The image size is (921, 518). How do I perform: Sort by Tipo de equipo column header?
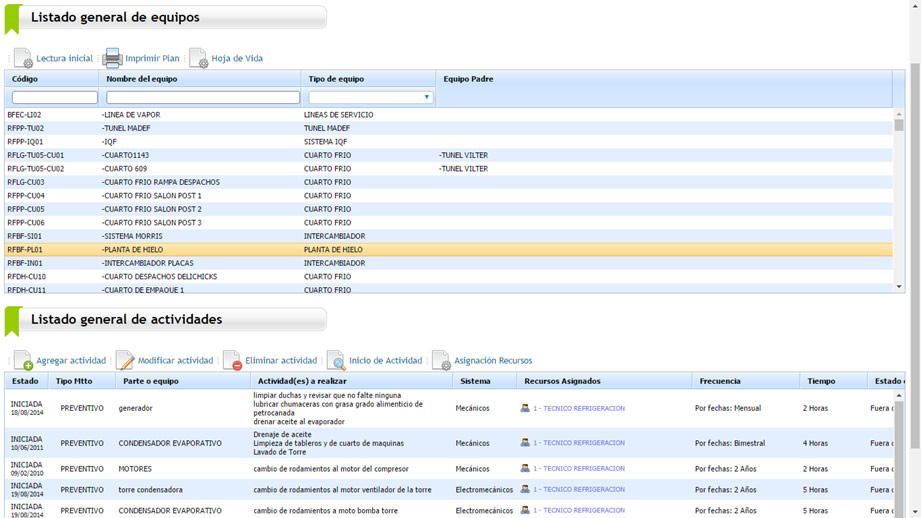pyautogui.click(x=336, y=79)
